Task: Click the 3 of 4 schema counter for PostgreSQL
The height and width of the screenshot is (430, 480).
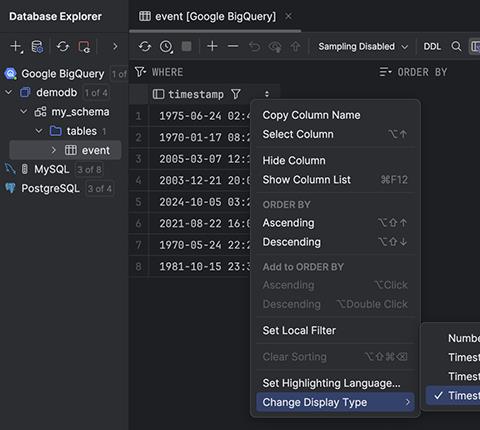Action: coord(99,189)
